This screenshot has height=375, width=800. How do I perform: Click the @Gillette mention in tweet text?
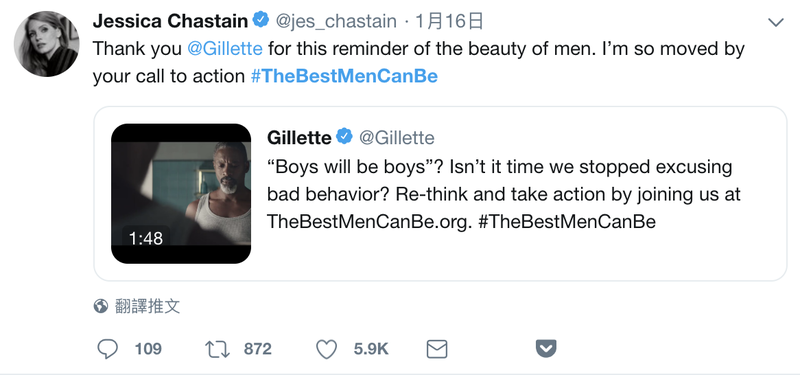225,49
